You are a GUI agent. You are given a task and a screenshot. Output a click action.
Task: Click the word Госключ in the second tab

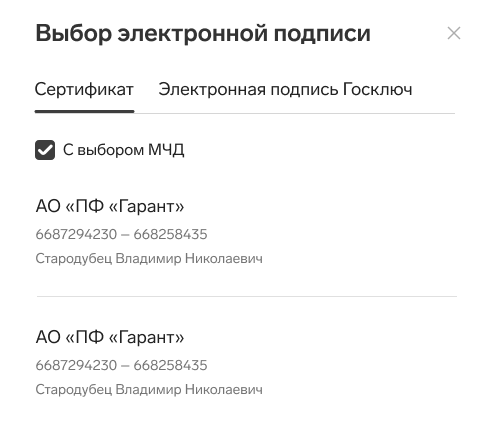378,89
